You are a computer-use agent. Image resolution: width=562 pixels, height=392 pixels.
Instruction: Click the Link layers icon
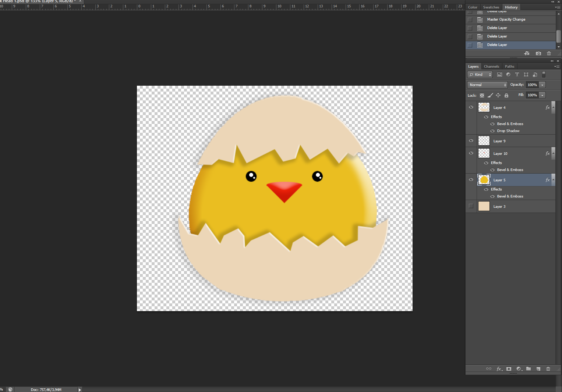click(489, 368)
